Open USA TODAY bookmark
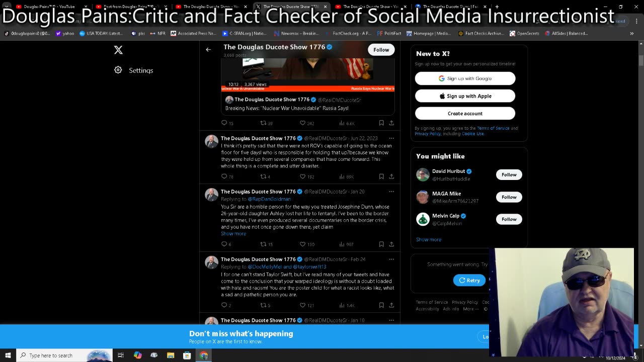644x362 pixels. (101, 33)
